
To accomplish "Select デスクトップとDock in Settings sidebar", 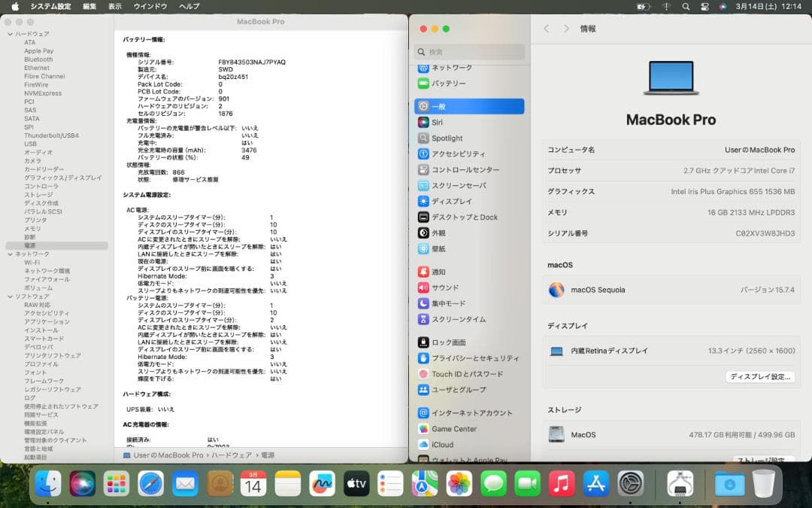I will point(470,217).
